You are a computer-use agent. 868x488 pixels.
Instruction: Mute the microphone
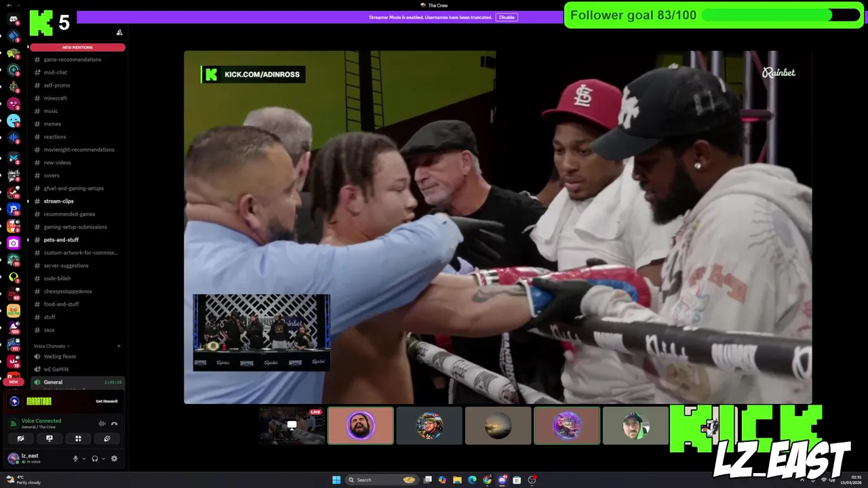coord(75,459)
